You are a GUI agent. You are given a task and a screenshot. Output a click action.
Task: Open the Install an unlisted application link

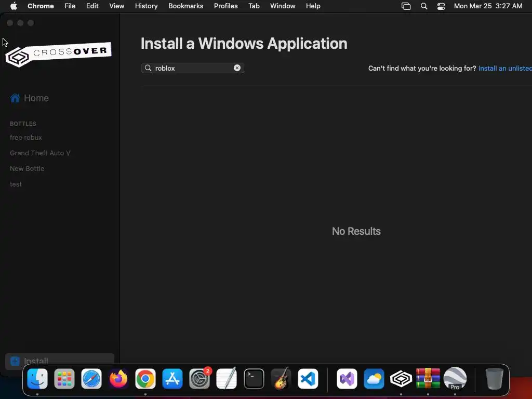click(x=505, y=68)
